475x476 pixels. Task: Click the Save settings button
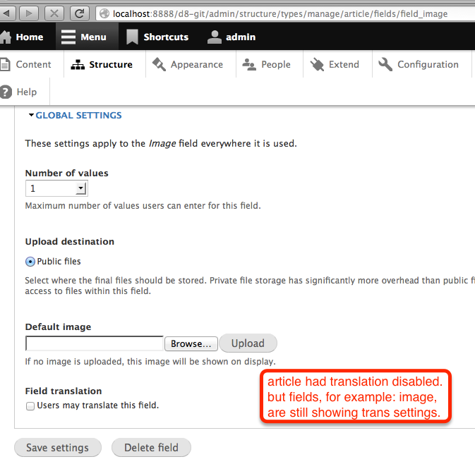[x=58, y=448]
